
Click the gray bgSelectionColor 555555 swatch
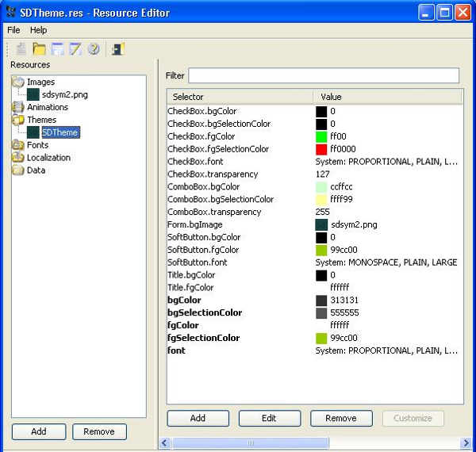point(321,312)
